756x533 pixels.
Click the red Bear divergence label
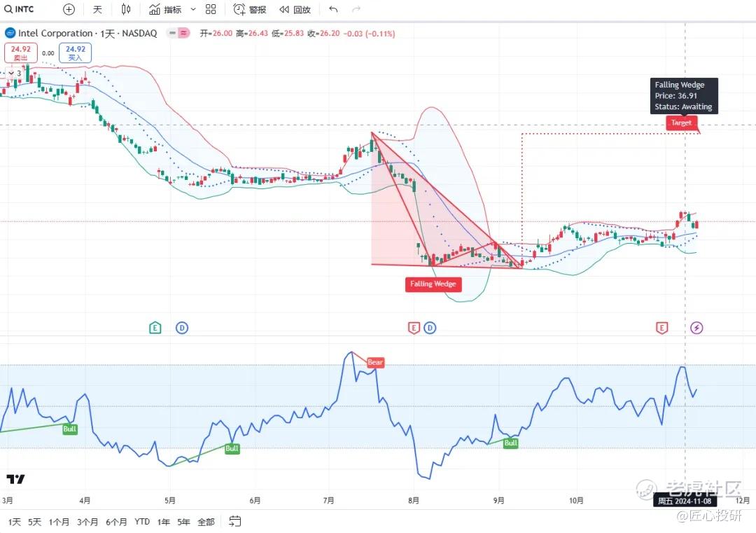pyautogui.click(x=375, y=362)
